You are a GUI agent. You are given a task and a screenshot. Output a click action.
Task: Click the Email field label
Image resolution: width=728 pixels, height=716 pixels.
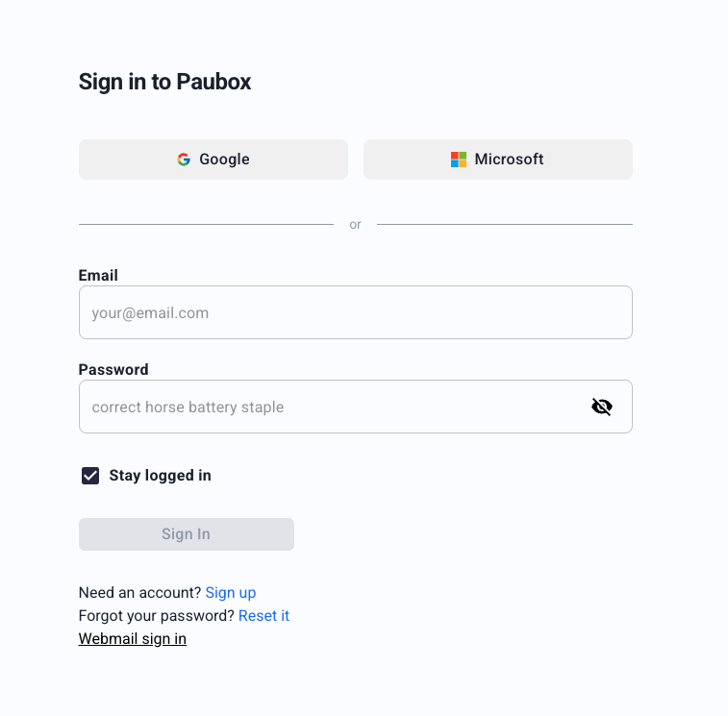tap(98, 276)
